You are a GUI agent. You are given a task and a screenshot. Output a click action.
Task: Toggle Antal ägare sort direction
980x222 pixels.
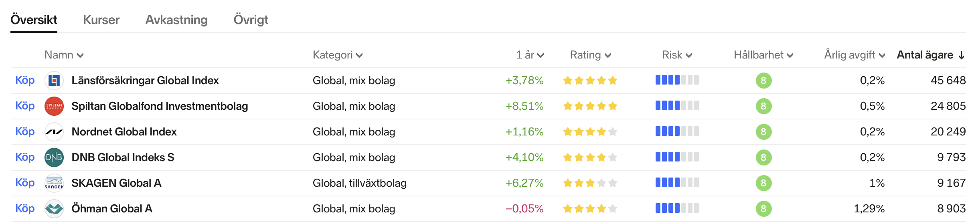(x=930, y=55)
